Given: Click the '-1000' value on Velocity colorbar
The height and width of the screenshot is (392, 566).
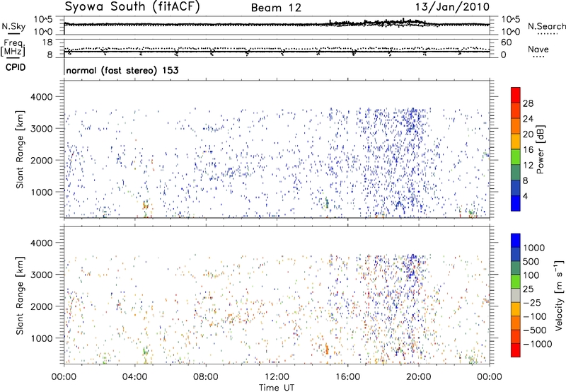Looking at the screenshot, I should point(537,344).
